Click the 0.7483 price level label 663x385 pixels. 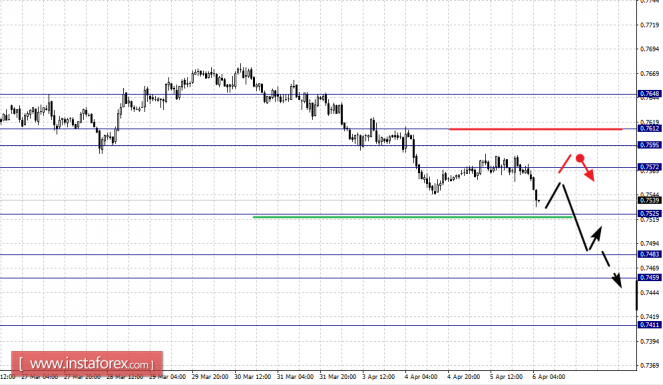649,254
